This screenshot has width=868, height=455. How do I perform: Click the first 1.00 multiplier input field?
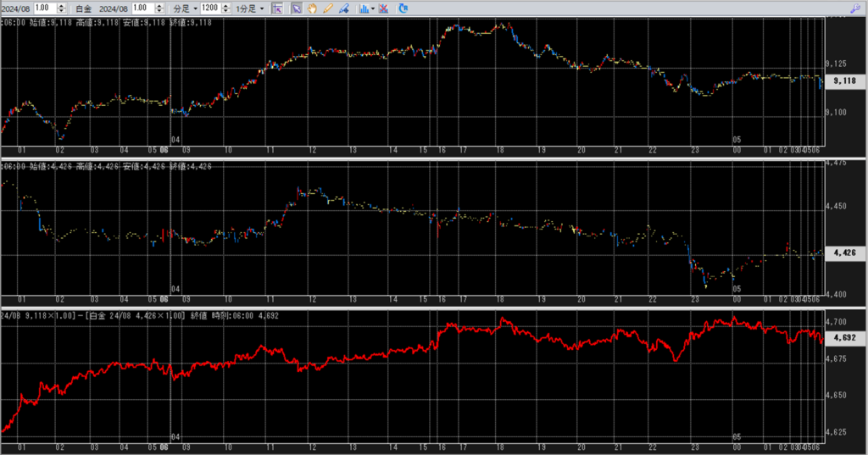coord(42,8)
